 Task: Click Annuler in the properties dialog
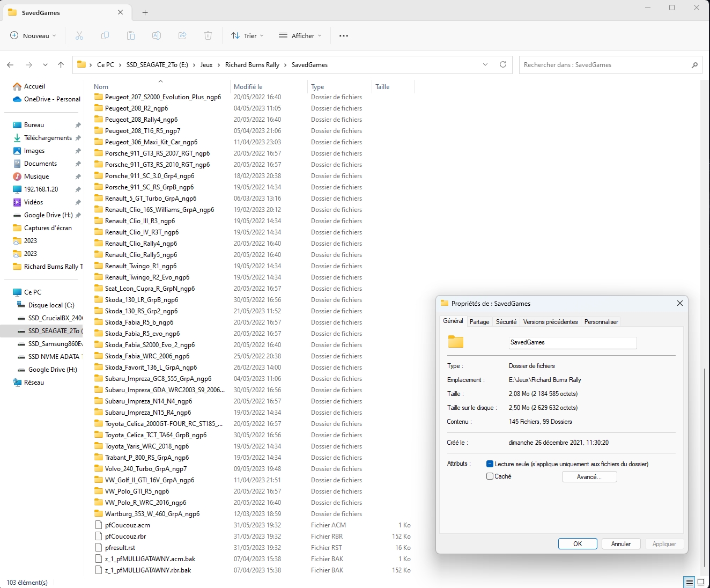pyautogui.click(x=620, y=544)
